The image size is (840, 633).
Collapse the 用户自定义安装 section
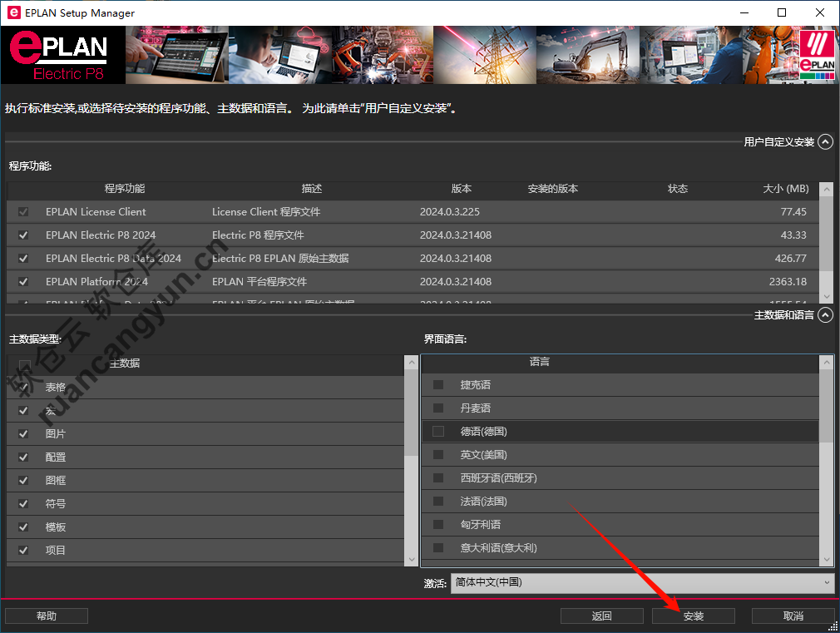(824, 141)
